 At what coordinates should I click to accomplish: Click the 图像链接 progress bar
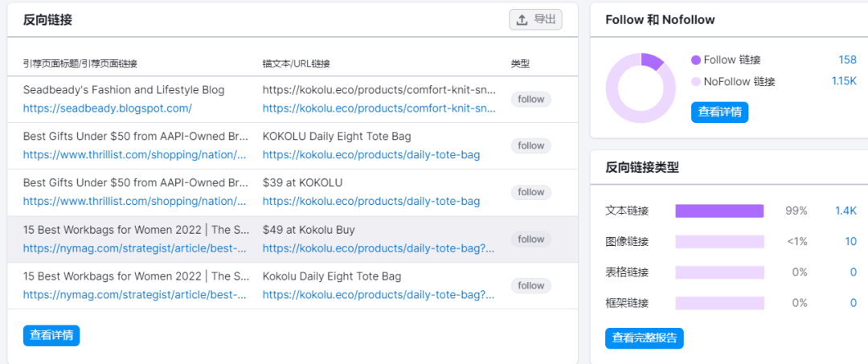(719, 241)
